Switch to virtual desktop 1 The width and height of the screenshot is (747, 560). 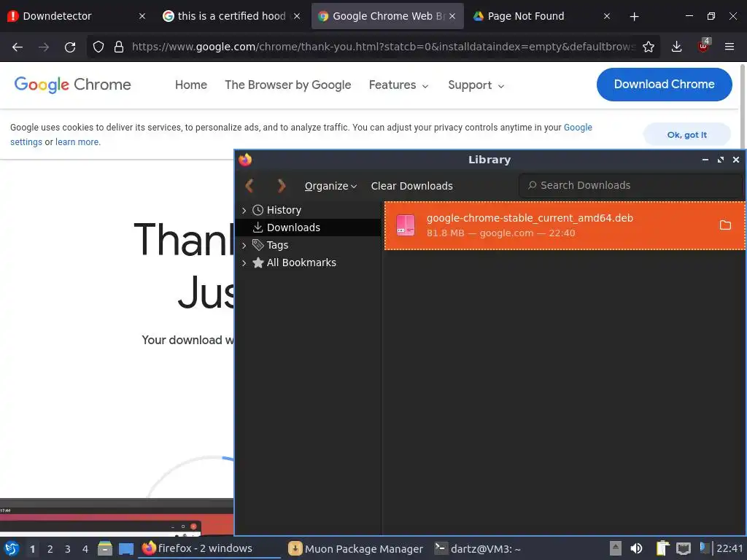click(32, 549)
